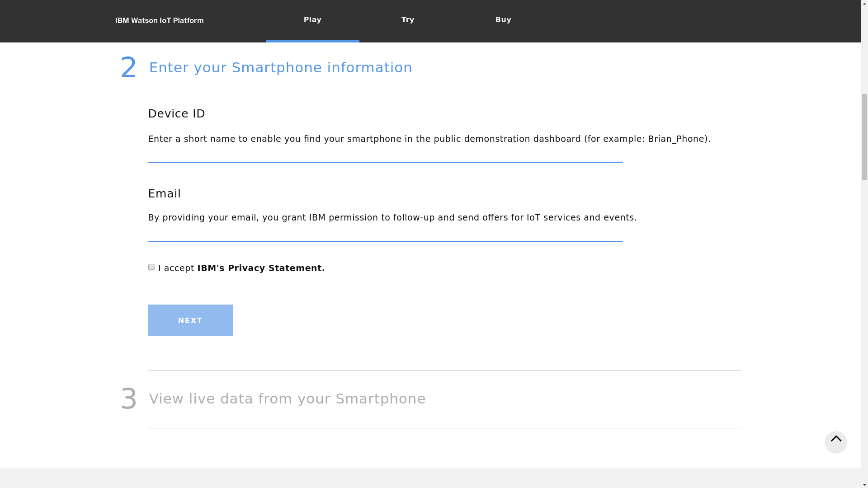Click the email permission description text
868x488 pixels.
click(392, 217)
